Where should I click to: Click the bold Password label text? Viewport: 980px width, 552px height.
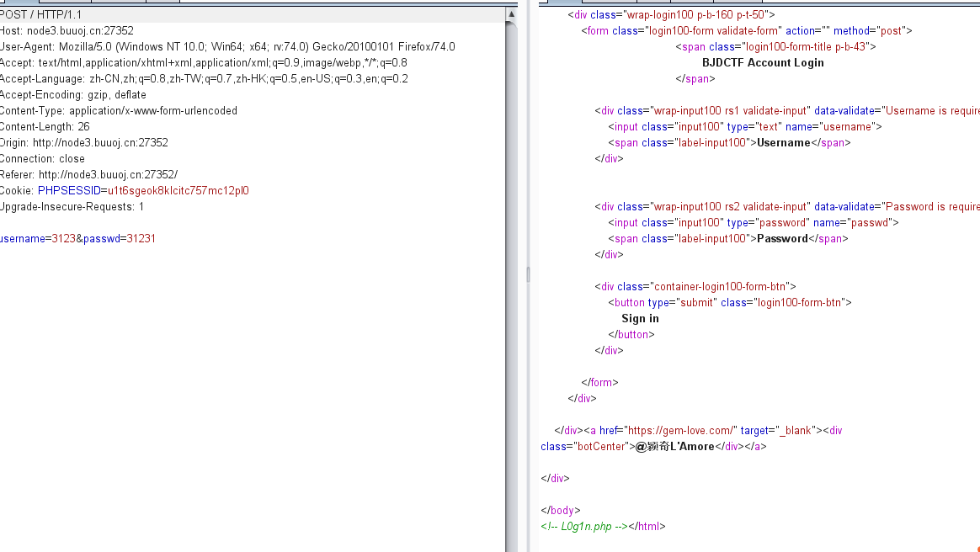tap(782, 238)
